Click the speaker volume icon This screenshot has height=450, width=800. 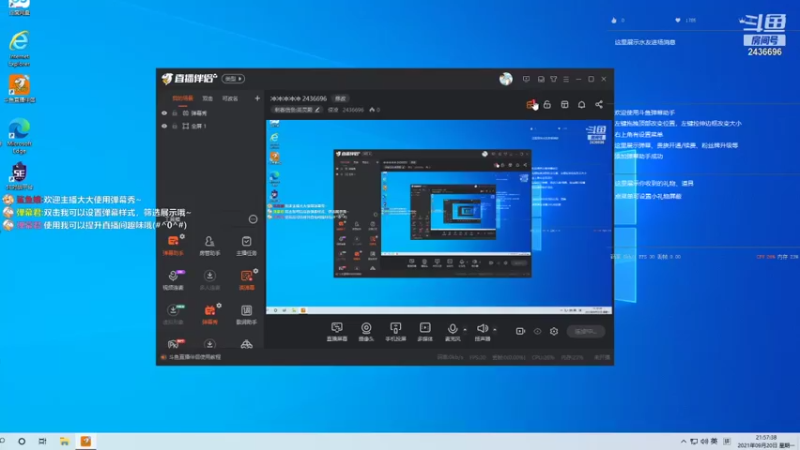(482, 328)
